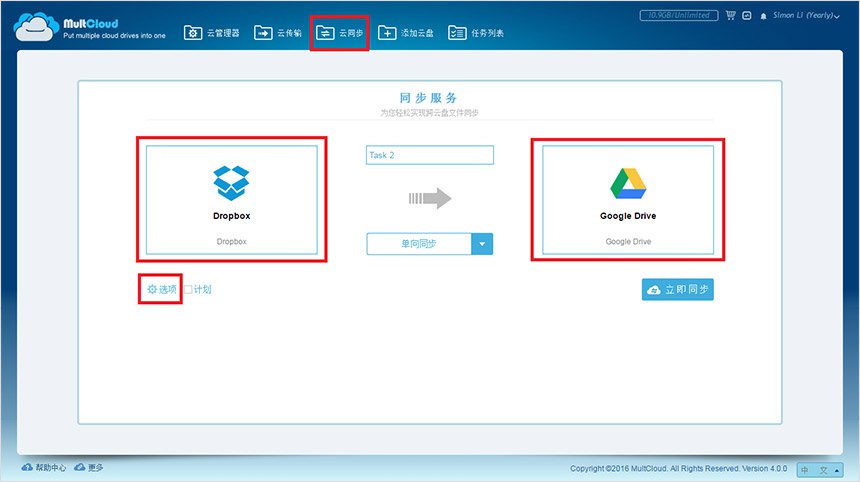Open the 单向同步 sync mode dropdown

429,244
